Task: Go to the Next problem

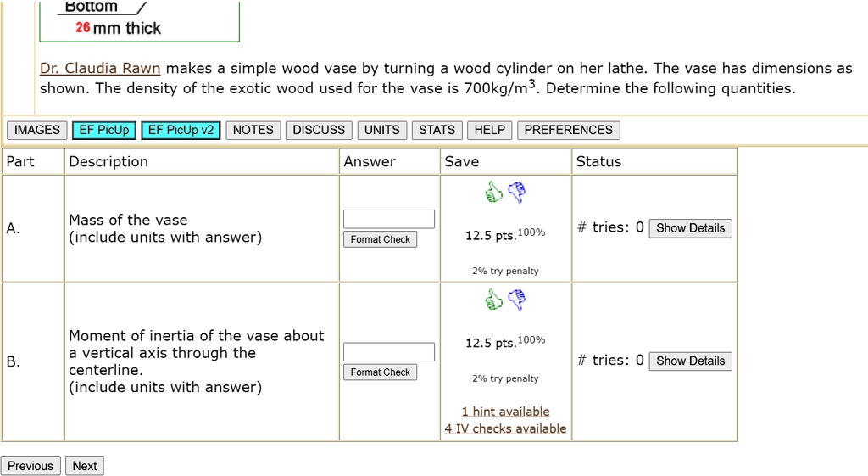Action: [85, 466]
